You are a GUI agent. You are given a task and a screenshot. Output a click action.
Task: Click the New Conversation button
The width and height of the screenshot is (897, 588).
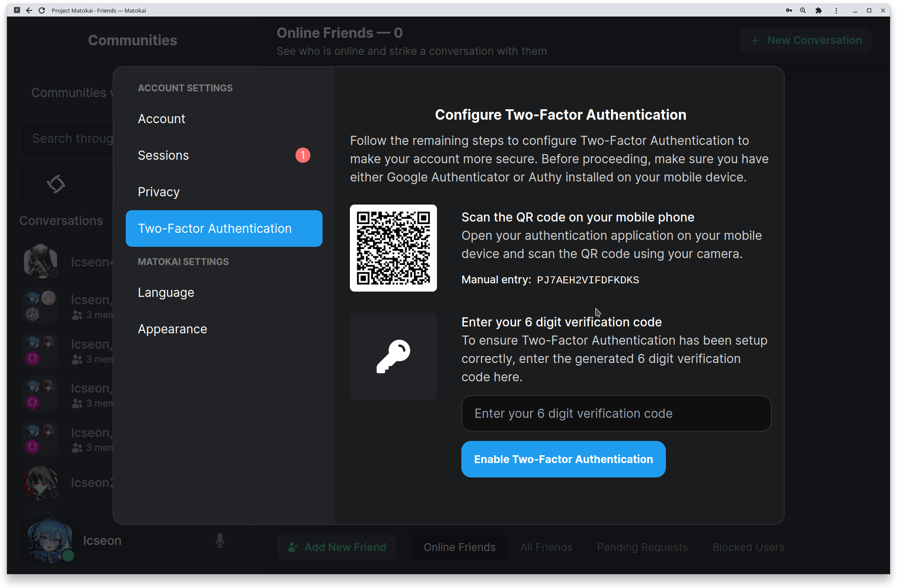806,40
